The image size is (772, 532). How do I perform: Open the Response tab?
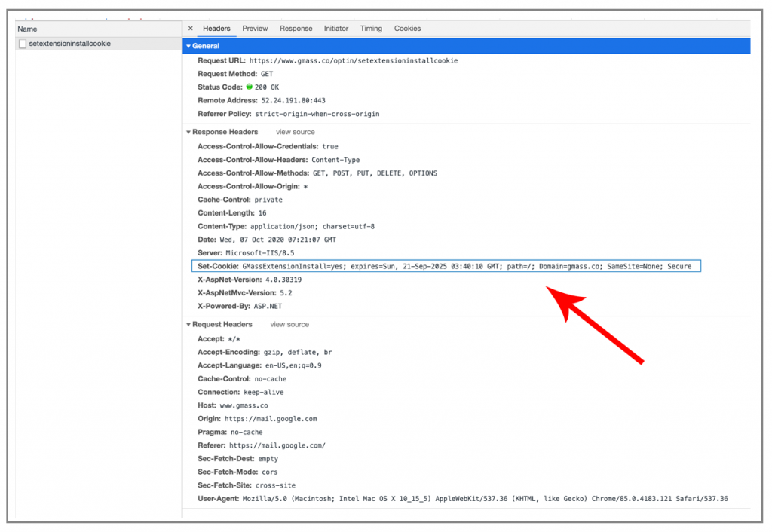click(x=296, y=28)
